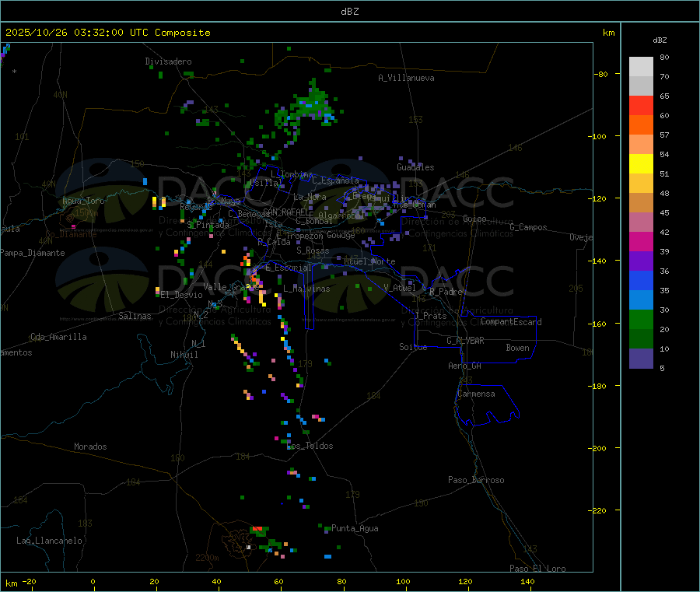Click the Lag.Llancanelo map label

click(49, 541)
